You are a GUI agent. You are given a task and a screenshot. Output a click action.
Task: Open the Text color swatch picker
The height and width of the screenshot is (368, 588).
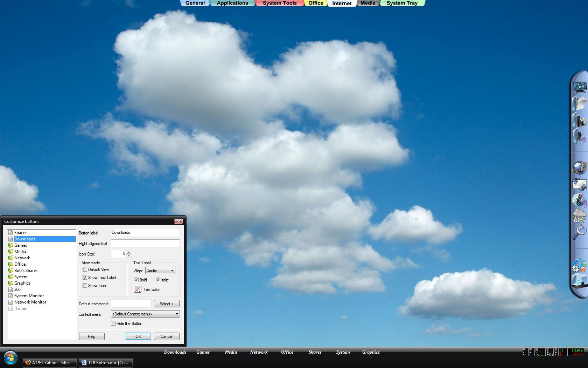[138, 289]
